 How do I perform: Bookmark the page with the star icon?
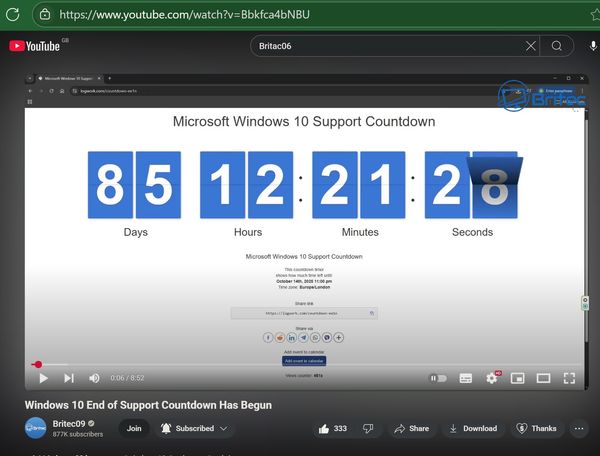tap(595, 15)
